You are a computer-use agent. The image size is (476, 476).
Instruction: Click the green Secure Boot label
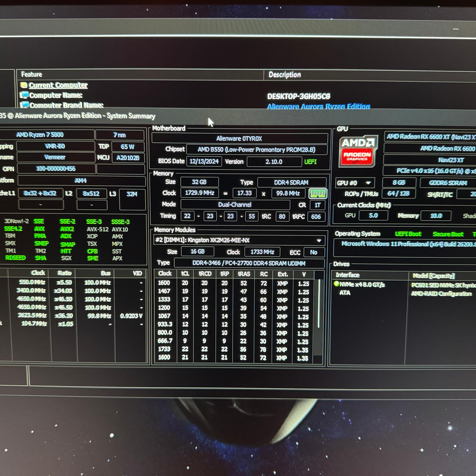(x=448, y=234)
